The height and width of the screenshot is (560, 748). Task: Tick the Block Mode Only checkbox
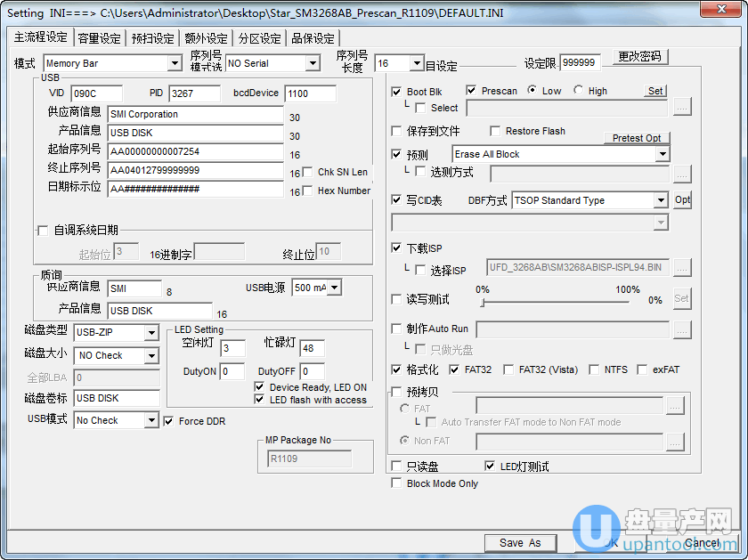click(397, 483)
